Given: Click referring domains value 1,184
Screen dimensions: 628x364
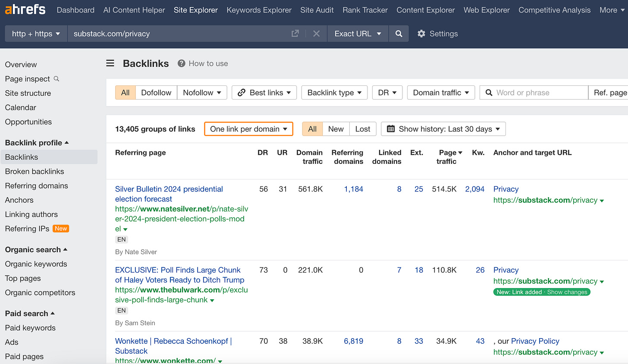Looking at the screenshot, I should 353,189.
